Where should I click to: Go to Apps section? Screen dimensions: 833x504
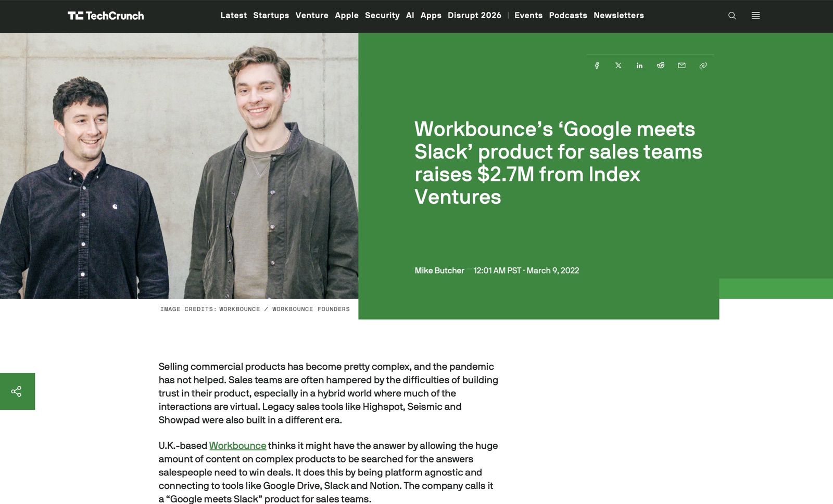[431, 16]
